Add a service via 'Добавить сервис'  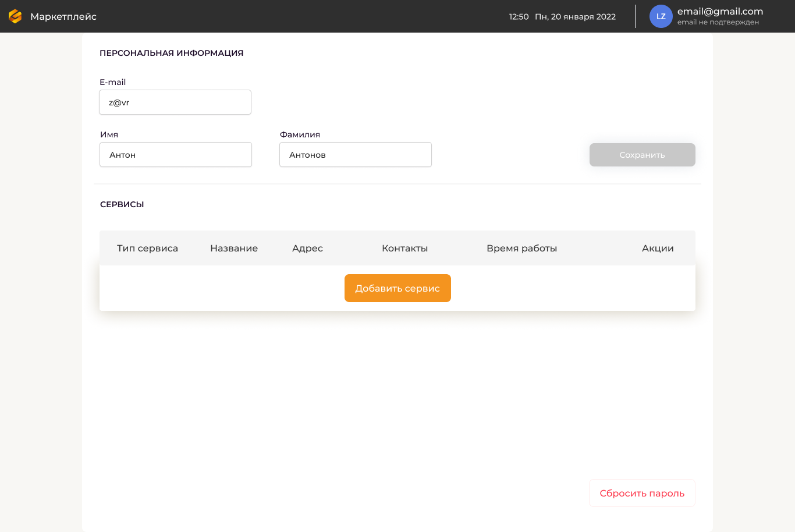pyautogui.click(x=397, y=288)
